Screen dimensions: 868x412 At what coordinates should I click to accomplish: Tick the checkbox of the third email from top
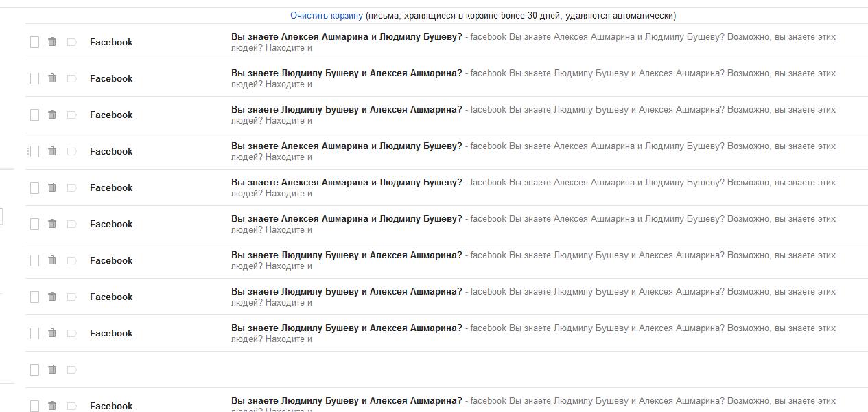(34, 115)
